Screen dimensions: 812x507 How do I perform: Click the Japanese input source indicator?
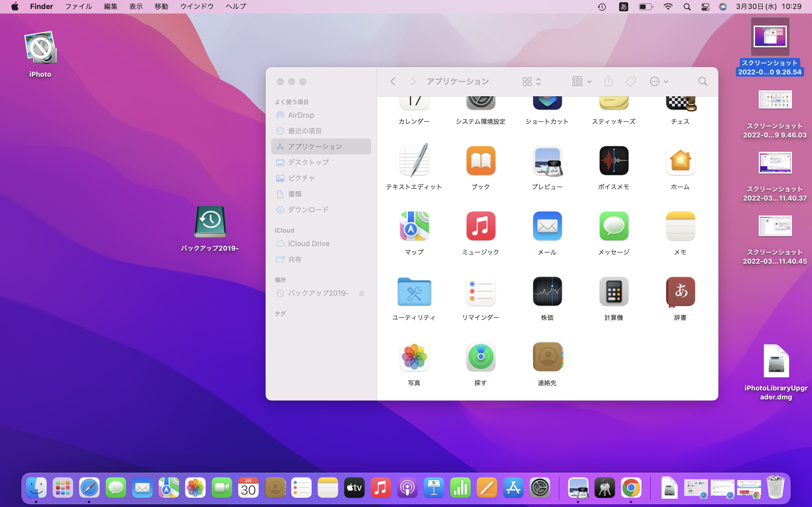click(x=623, y=7)
